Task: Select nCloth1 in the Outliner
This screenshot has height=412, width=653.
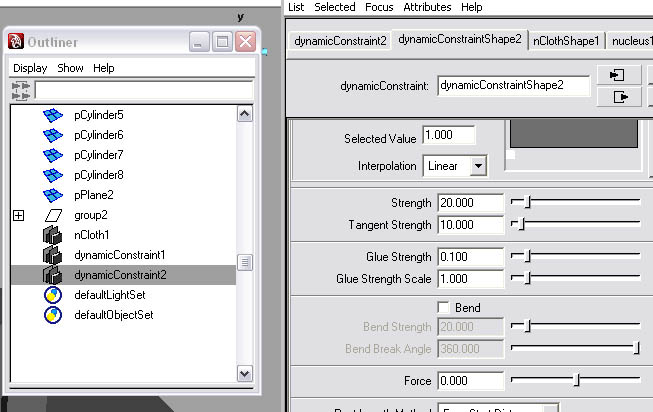Action: [x=92, y=235]
